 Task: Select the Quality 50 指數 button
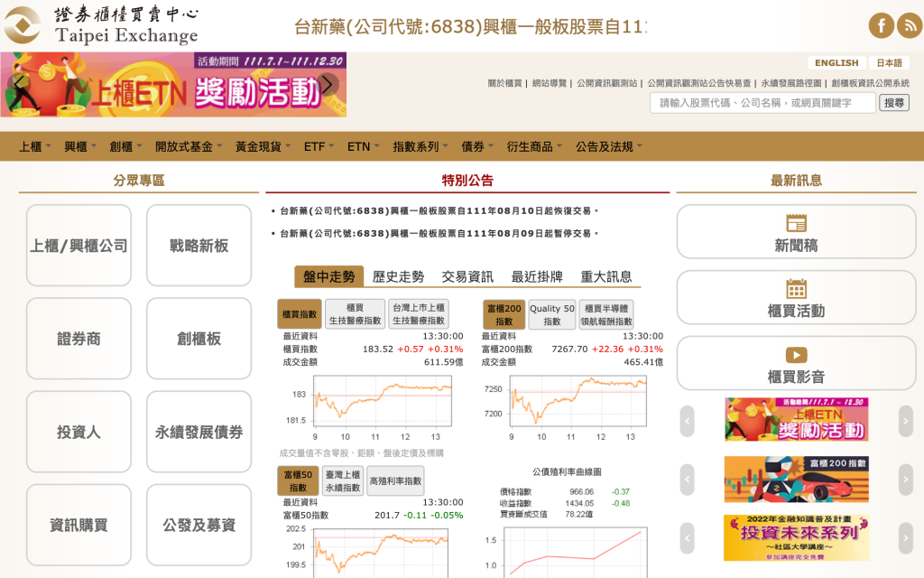(551, 314)
